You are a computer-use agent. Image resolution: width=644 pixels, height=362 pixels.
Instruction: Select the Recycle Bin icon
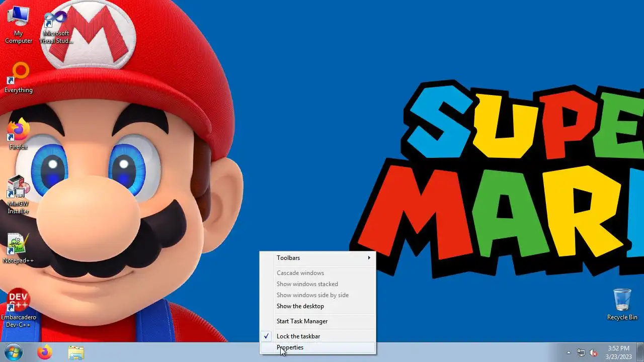tap(622, 304)
